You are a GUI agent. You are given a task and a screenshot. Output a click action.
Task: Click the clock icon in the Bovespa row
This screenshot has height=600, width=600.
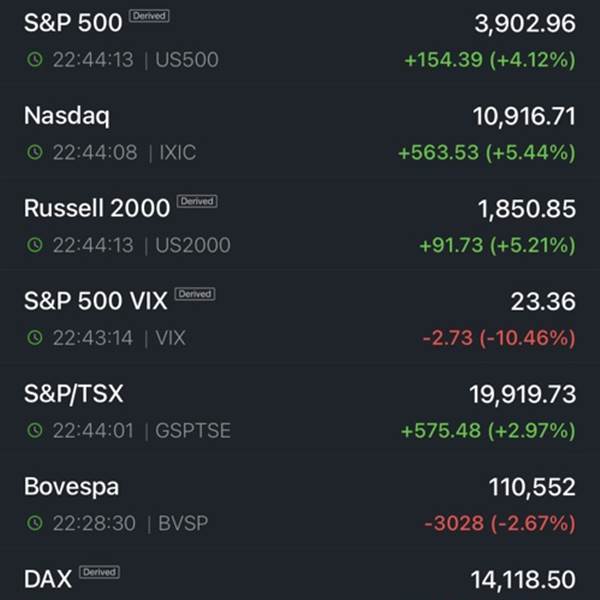35,523
